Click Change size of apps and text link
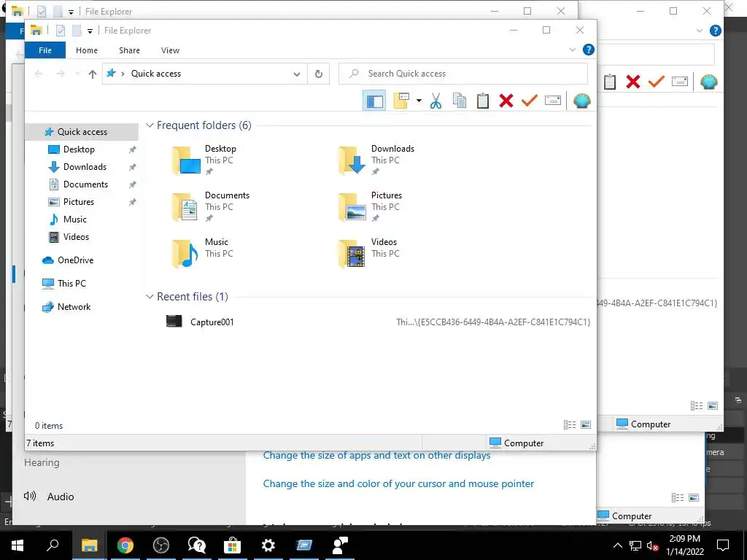This screenshot has height=560, width=747. (376, 456)
